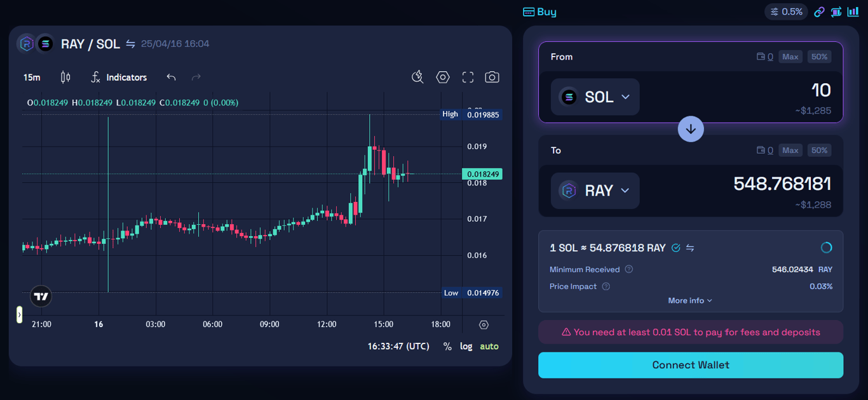
Task: Click the price verification checkmark icon
Action: click(676, 248)
